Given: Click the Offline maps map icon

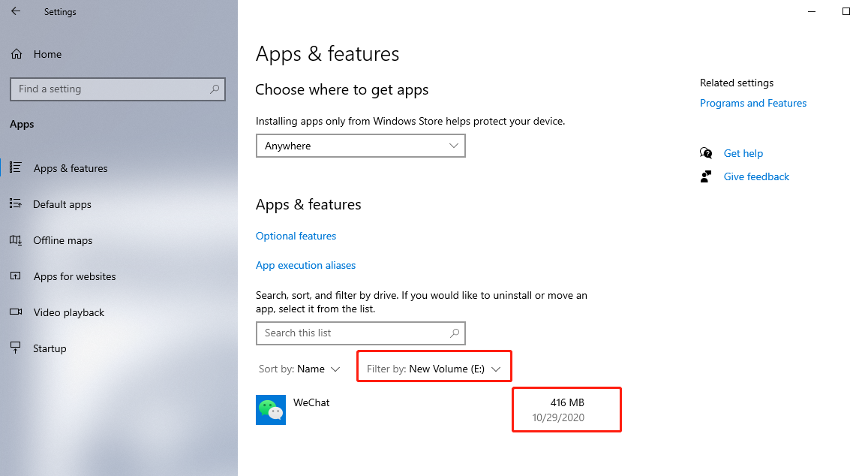Looking at the screenshot, I should tap(16, 240).
